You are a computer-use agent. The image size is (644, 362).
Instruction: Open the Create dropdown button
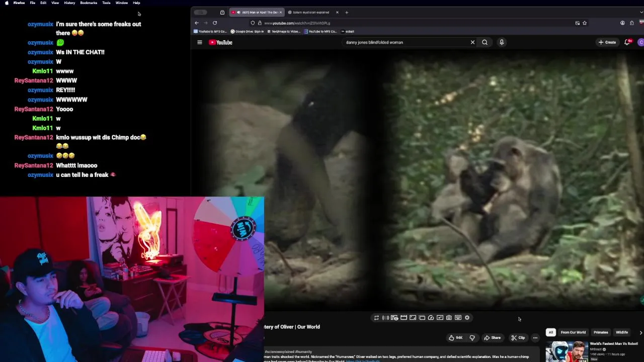(607, 42)
